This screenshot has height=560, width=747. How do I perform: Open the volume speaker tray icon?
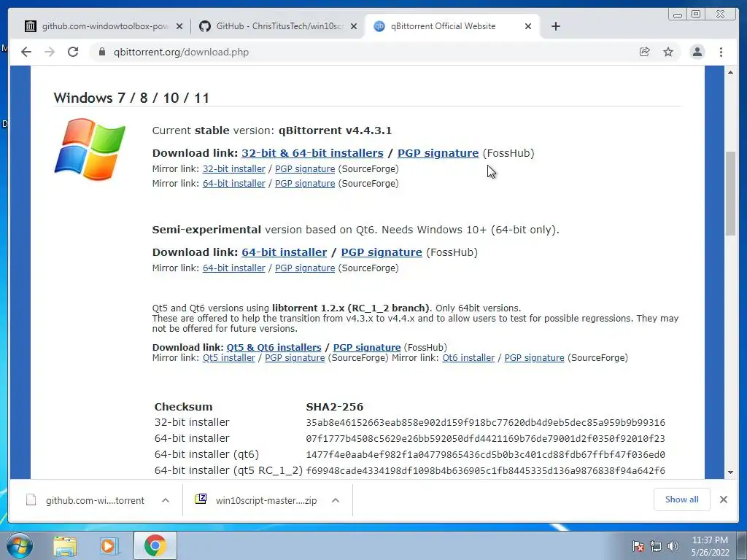[x=673, y=546]
